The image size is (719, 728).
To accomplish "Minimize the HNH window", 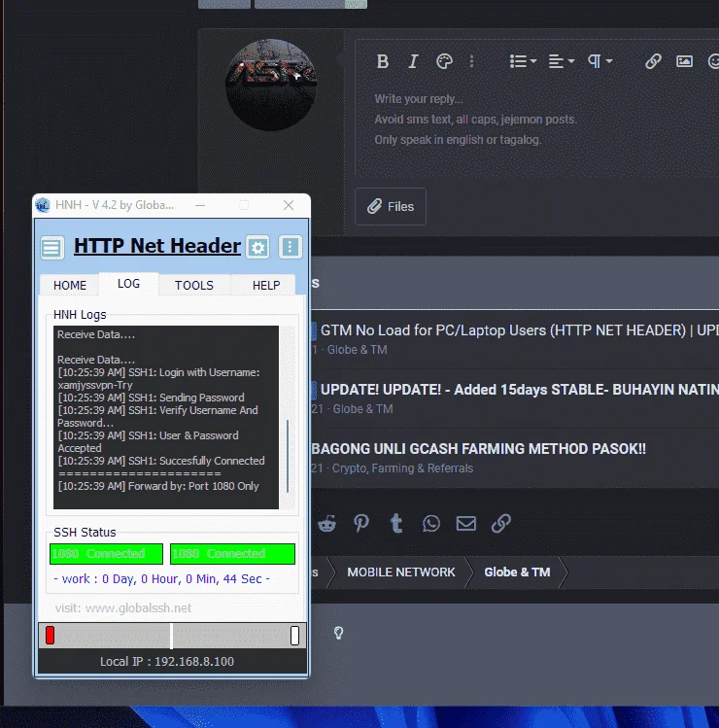I will [200, 205].
